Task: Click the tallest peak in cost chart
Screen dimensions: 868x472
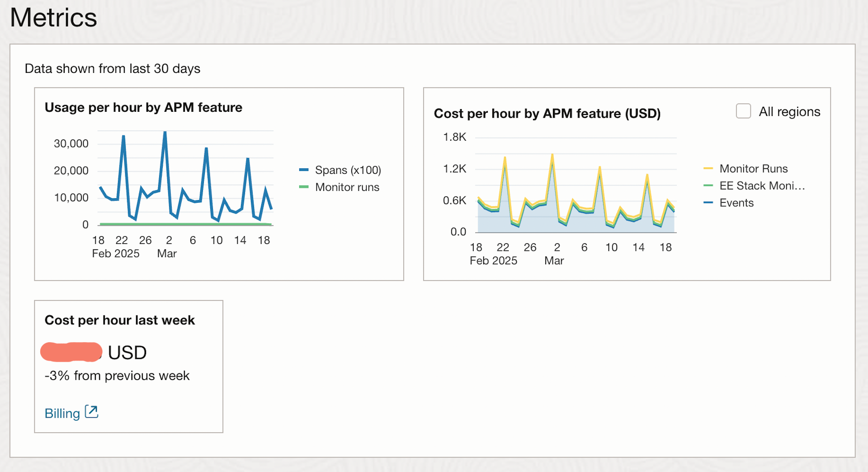Action: (x=552, y=155)
